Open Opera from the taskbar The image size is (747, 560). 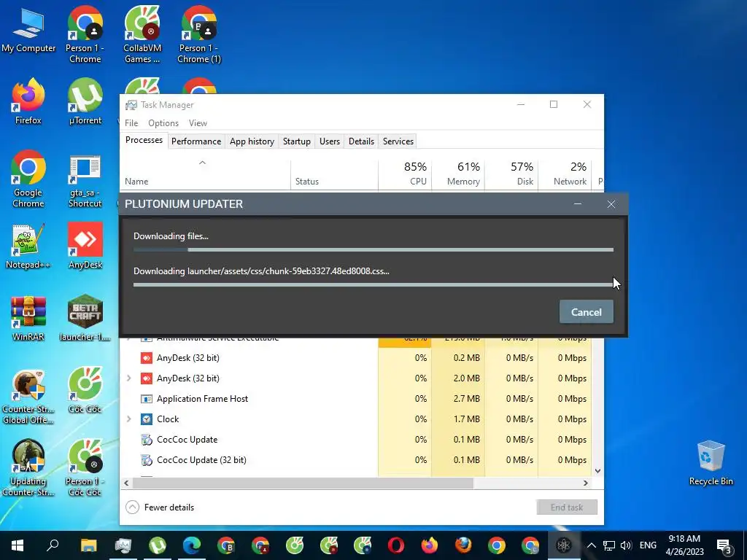[395, 545]
